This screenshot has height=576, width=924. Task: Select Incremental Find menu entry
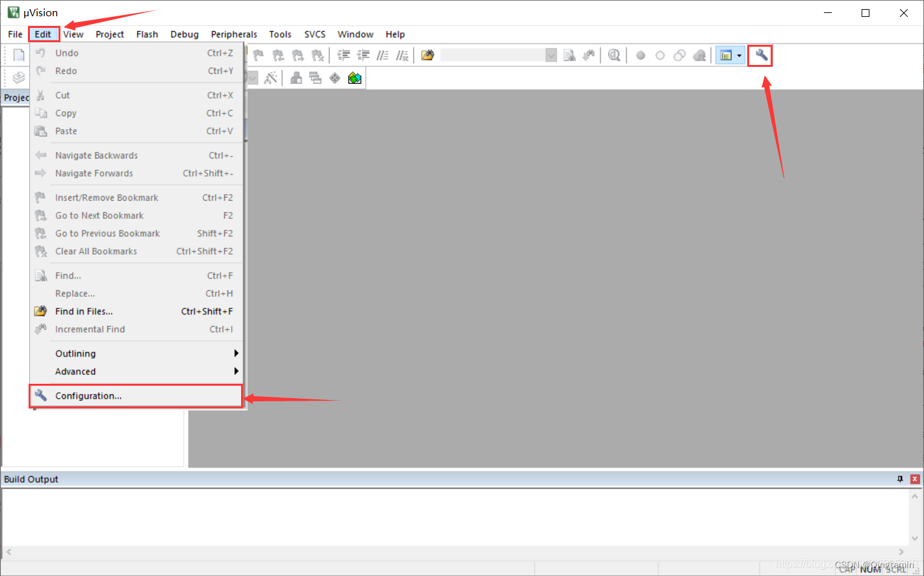pos(136,329)
